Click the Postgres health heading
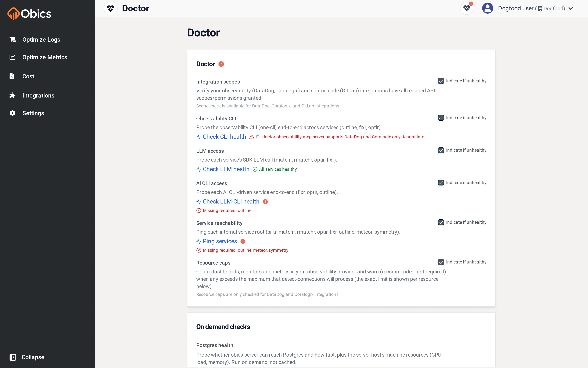The height and width of the screenshot is (368, 588). [x=215, y=345]
